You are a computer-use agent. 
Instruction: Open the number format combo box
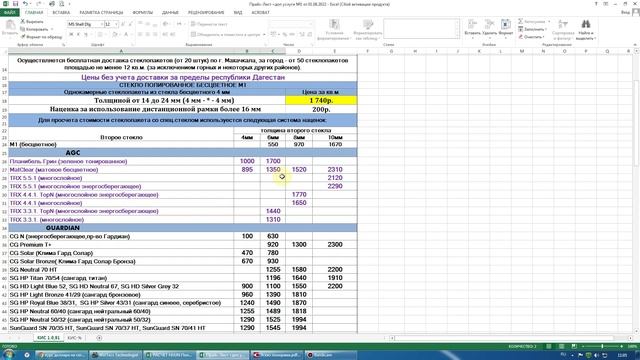point(290,24)
